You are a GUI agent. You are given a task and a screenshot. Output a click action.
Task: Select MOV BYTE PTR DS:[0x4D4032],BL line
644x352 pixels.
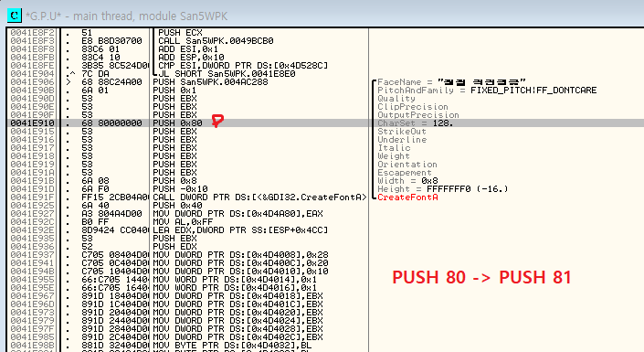[232, 345]
